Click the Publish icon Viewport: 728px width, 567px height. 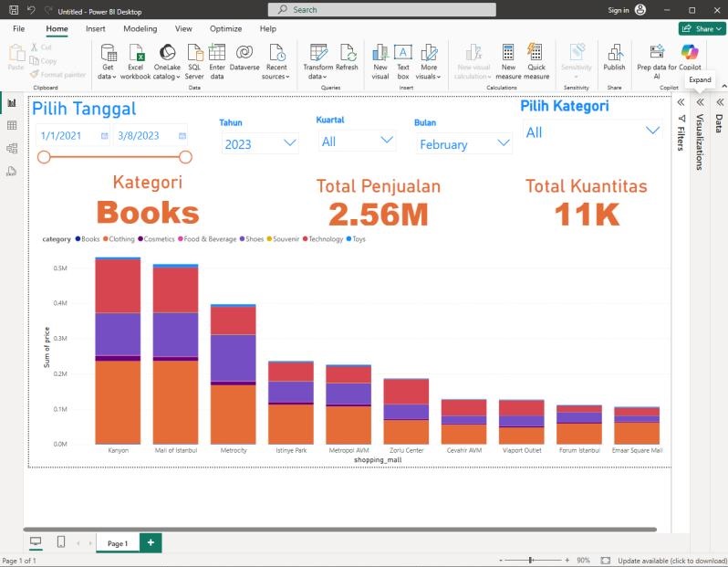(614, 53)
